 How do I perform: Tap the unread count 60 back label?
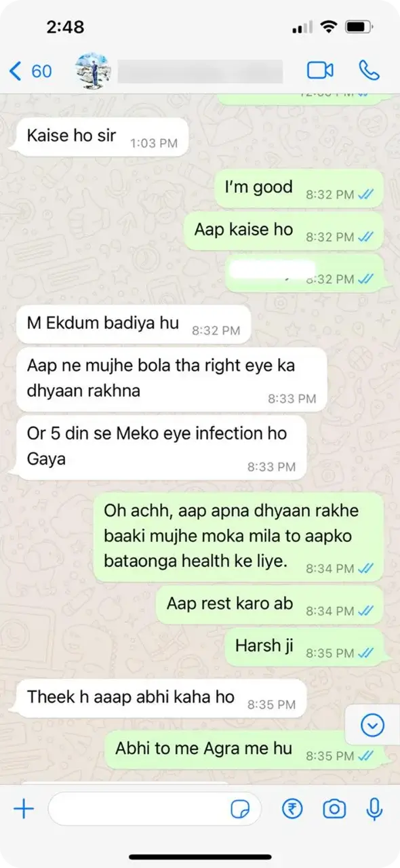point(41,71)
